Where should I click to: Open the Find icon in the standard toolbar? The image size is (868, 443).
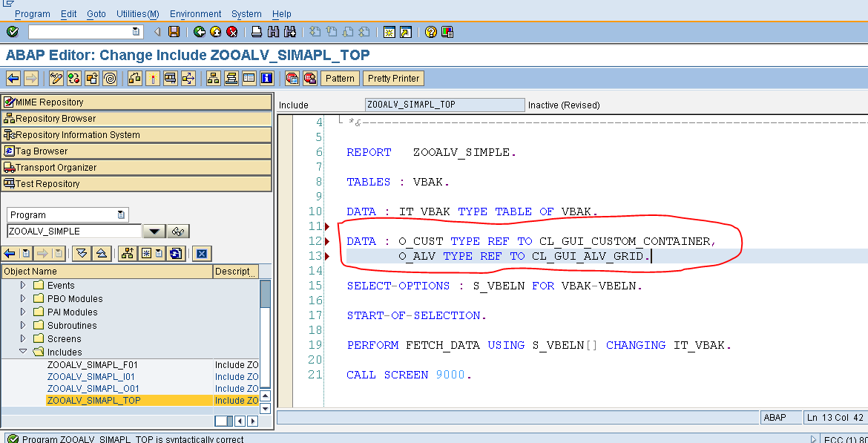(x=272, y=31)
